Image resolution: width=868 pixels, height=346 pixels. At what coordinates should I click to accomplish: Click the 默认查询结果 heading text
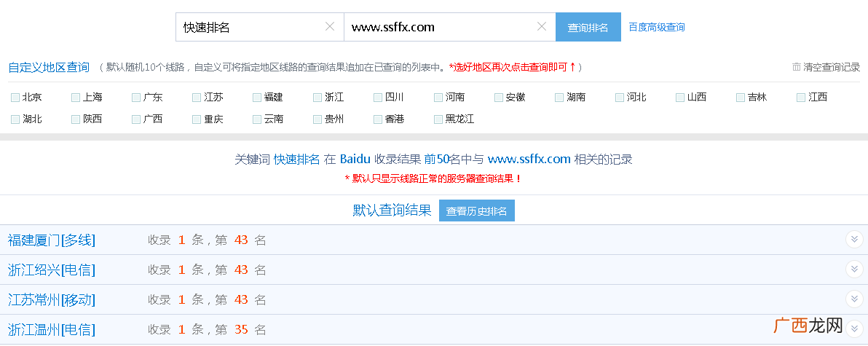[392, 211]
